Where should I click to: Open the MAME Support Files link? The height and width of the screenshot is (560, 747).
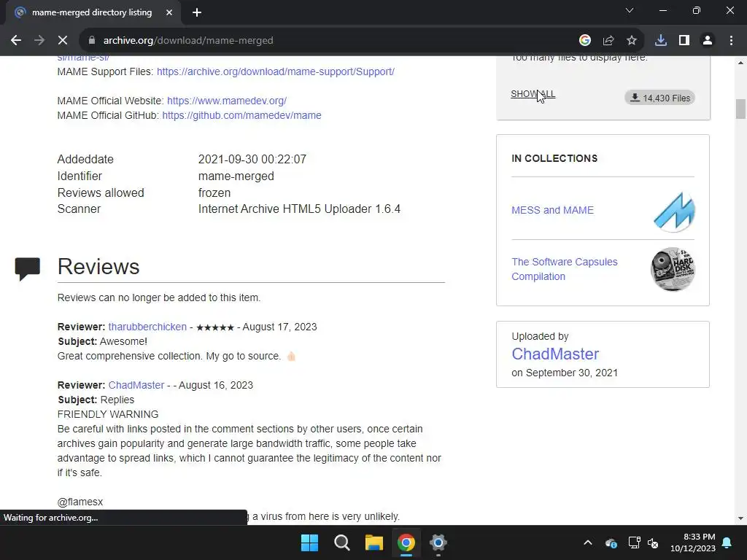click(275, 71)
